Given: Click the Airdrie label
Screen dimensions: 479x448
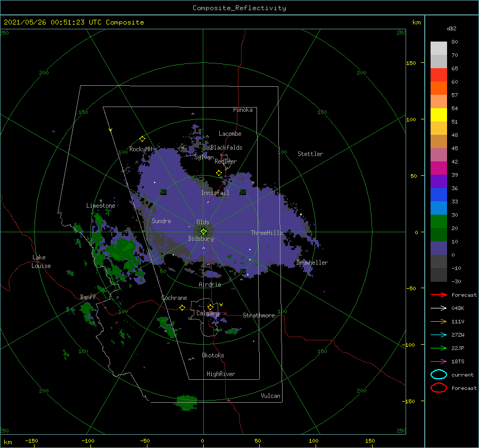Looking at the screenshot, I should coord(210,284).
